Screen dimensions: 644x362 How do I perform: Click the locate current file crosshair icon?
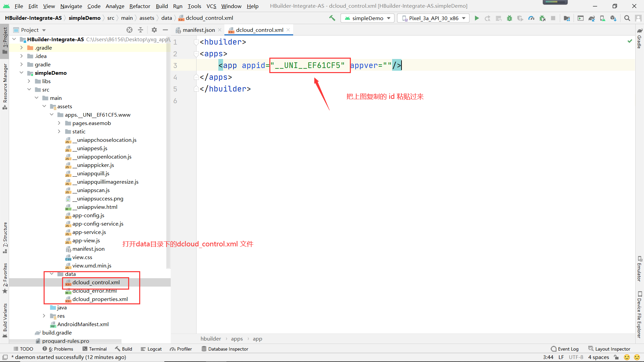(129, 30)
